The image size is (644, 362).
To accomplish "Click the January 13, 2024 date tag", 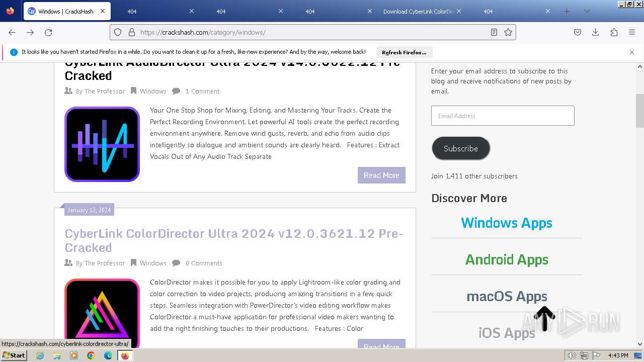I will point(89,210).
